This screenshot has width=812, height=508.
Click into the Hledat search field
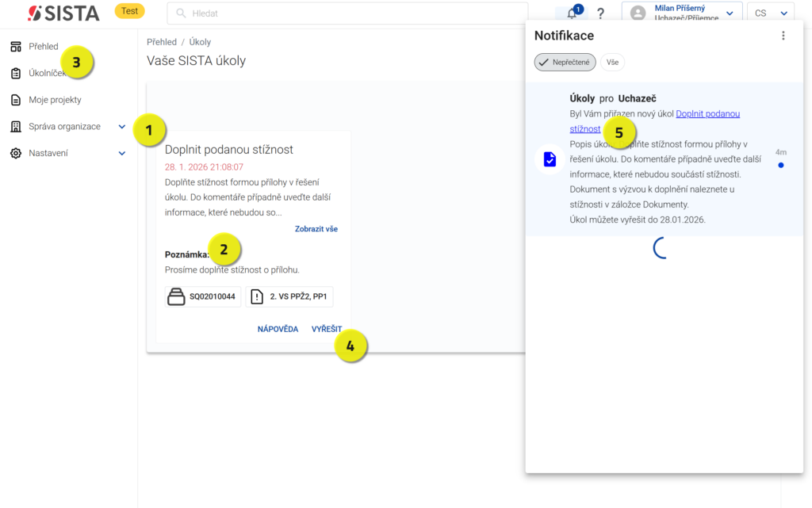click(349, 13)
